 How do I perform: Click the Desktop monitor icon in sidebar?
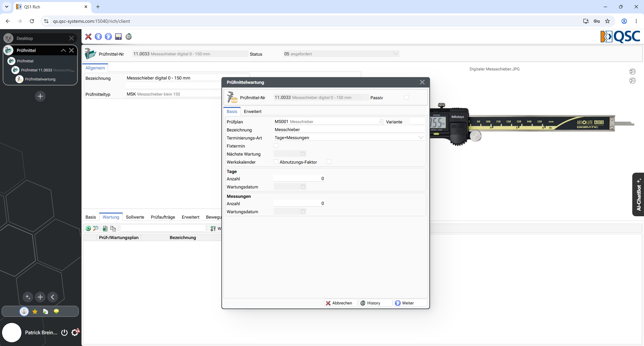pos(8,38)
